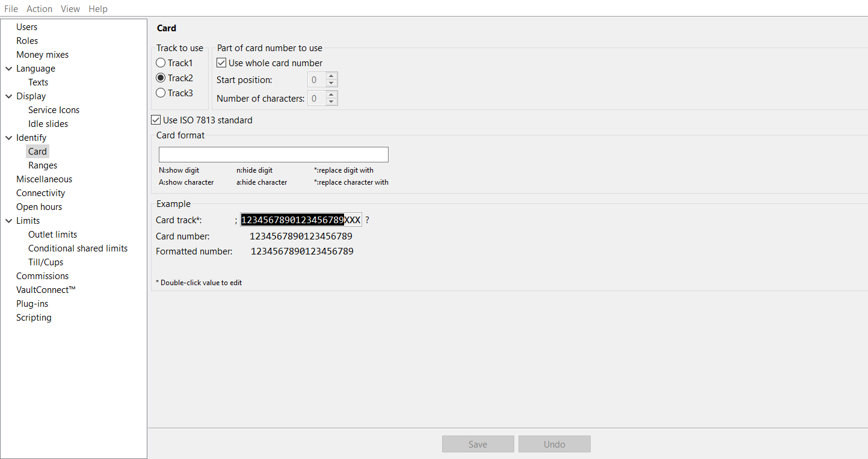Select Ranges under Identify
The height and width of the screenshot is (459, 868).
pyautogui.click(x=42, y=165)
